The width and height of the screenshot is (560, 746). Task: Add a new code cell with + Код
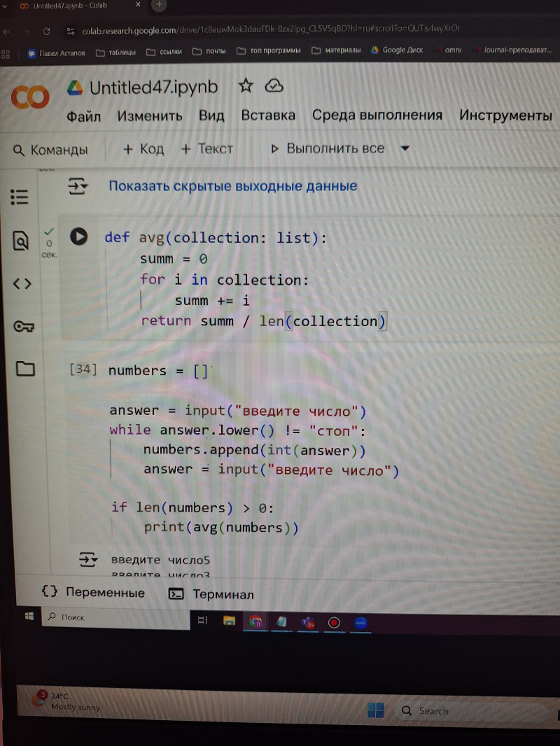[x=143, y=148]
